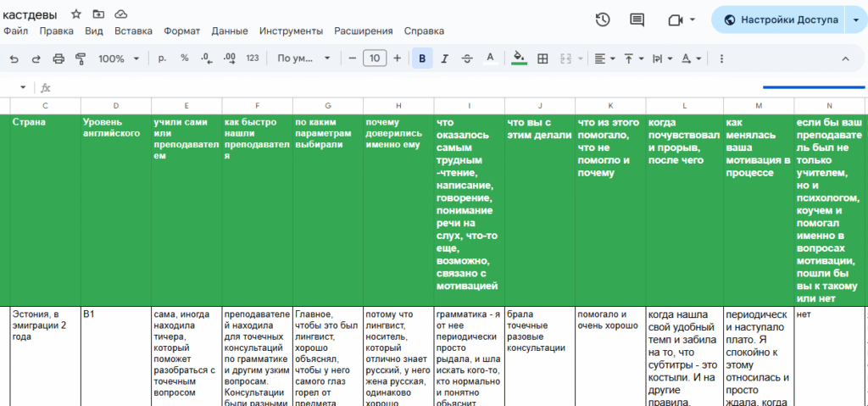The height and width of the screenshot is (406, 868).
Task: Open the Справка menu
Action: point(424,31)
